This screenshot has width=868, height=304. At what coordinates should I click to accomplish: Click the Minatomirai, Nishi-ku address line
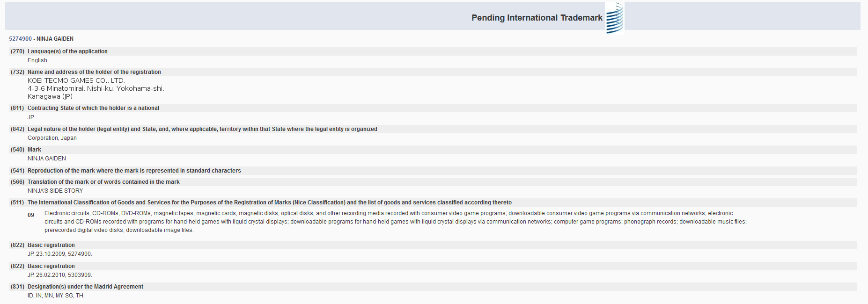pyautogui.click(x=96, y=88)
